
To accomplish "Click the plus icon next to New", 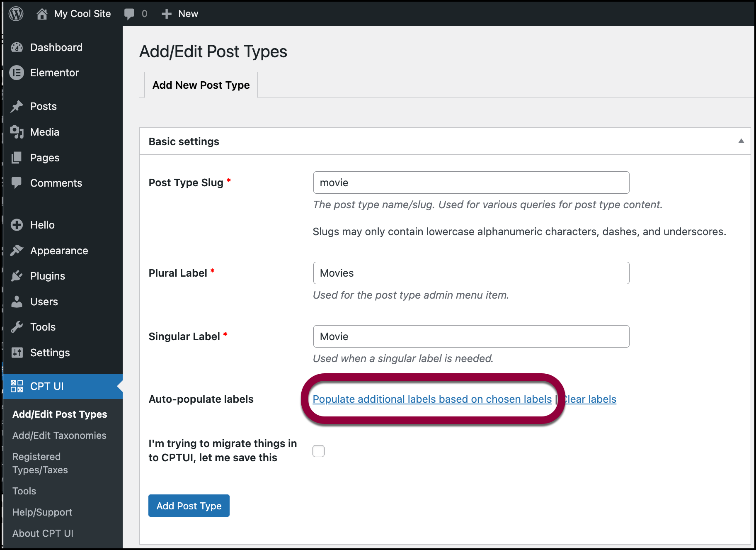I will click(167, 14).
